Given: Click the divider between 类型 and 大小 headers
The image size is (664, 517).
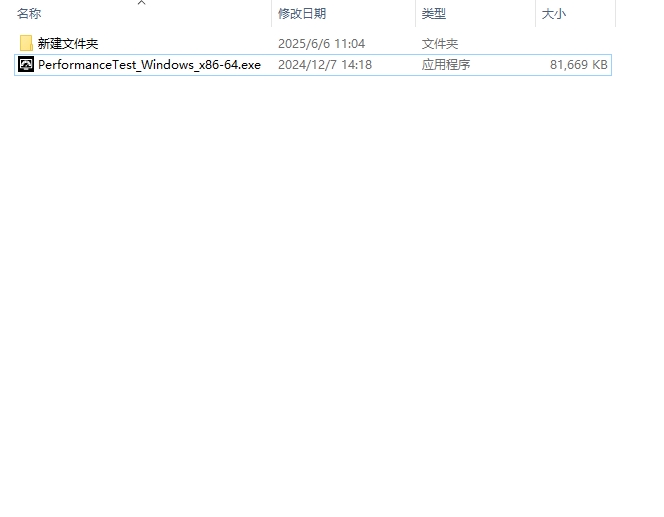Looking at the screenshot, I should tap(535, 14).
